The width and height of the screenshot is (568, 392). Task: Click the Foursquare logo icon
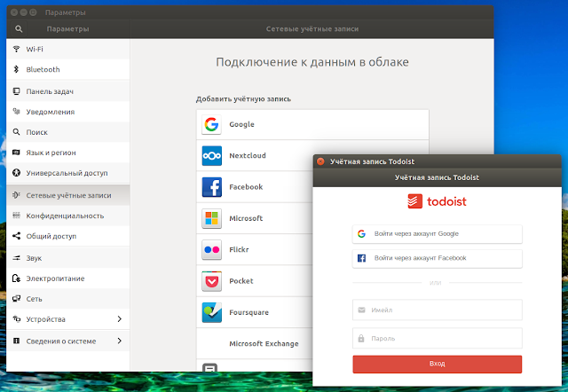click(x=211, y=312)
